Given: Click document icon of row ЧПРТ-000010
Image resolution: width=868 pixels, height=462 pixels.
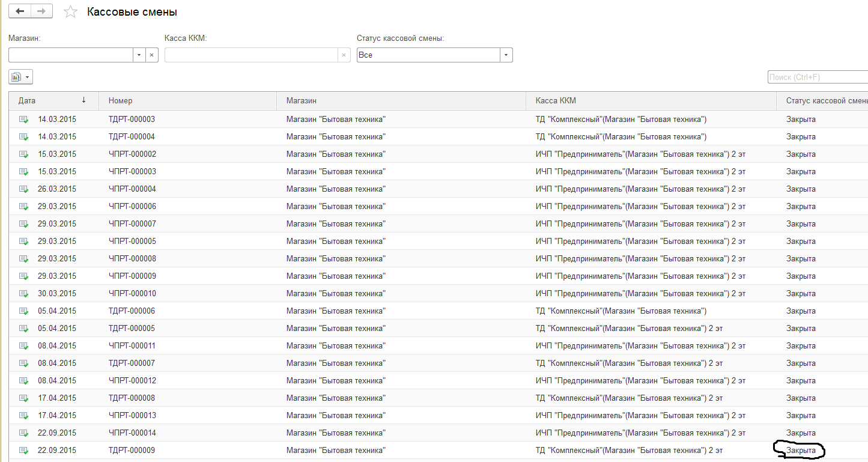Looking at the screenshot, I should (23, 293).
